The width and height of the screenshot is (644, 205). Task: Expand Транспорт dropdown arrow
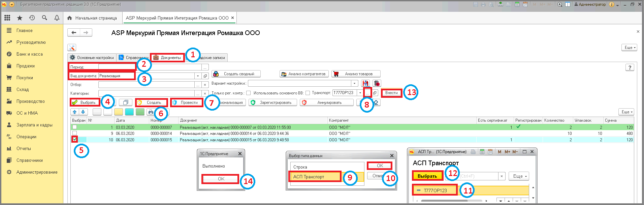pyautogui.click(x=360, y=93)
